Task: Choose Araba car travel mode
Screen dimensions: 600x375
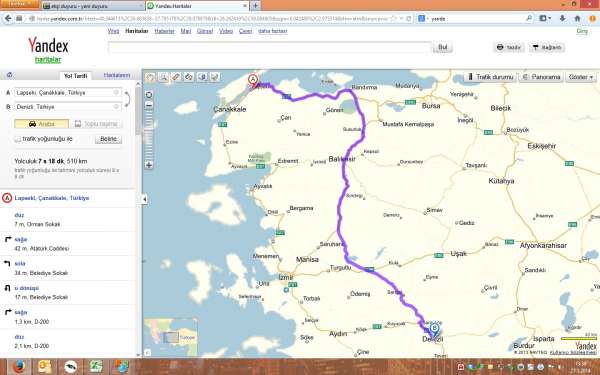Action: point(42,124)
